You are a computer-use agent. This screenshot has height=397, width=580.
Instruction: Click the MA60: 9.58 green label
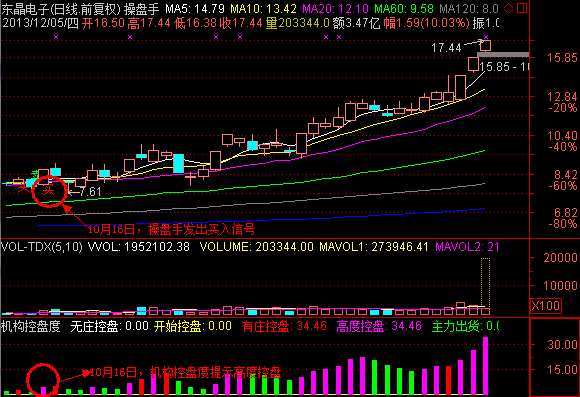tap(404, 8)
